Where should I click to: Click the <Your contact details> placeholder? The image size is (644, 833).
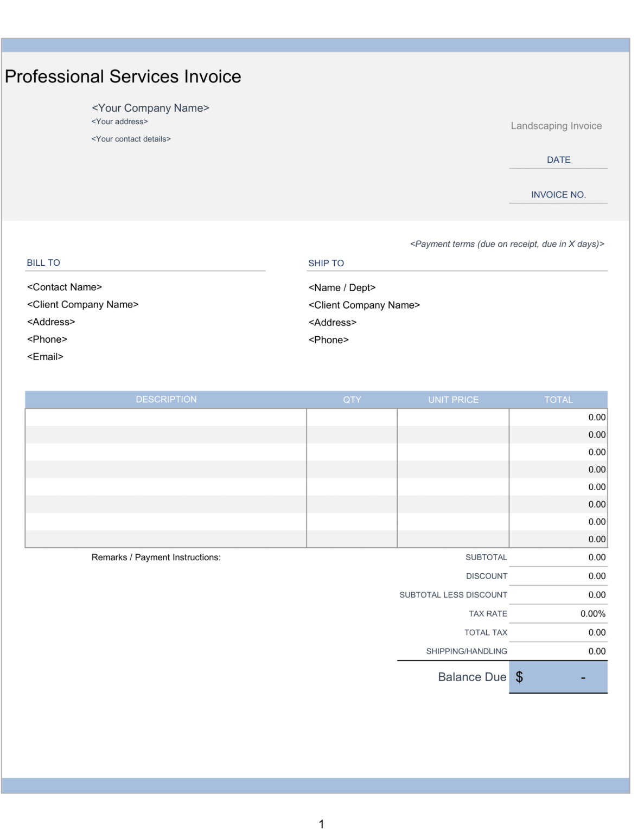pos(131,139)
